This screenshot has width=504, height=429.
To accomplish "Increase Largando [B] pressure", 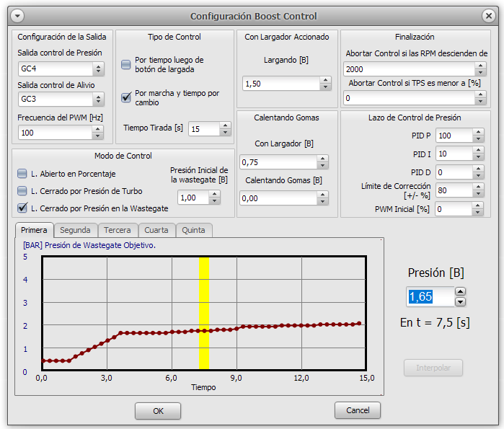I will tap(325, 80).
